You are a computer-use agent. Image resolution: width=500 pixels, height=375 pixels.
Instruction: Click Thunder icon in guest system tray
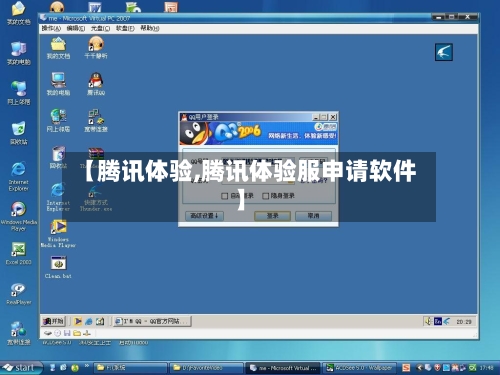(446, 321)
